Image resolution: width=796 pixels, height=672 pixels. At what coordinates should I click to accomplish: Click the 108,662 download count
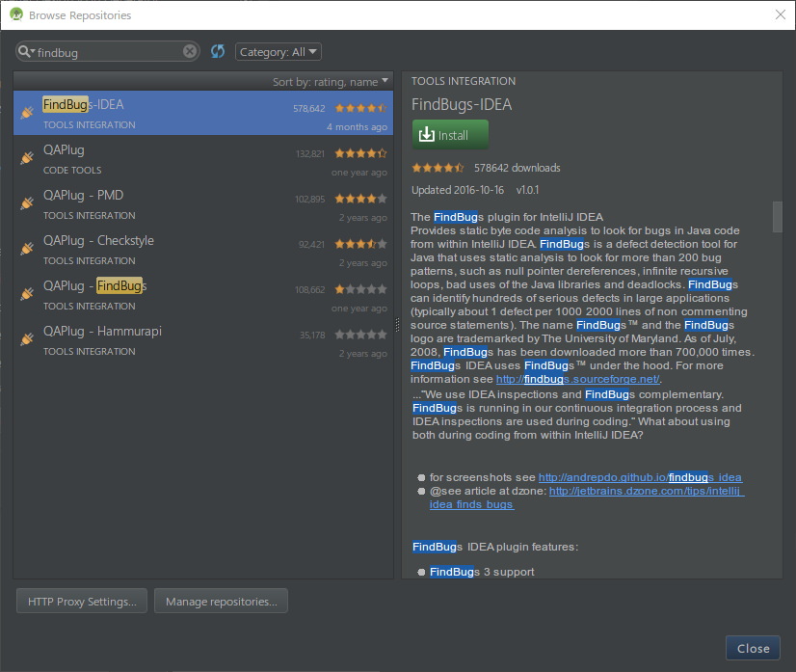pyautogui.click(x=309, y=289)
